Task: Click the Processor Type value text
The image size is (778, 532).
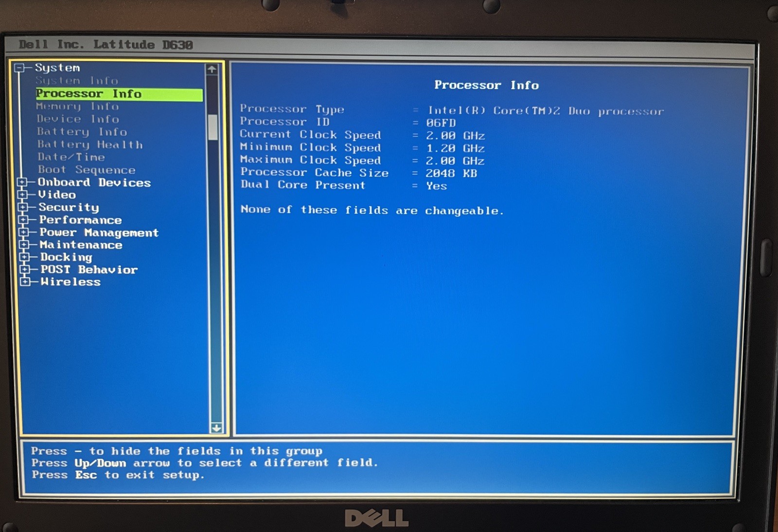Action: 546,111
